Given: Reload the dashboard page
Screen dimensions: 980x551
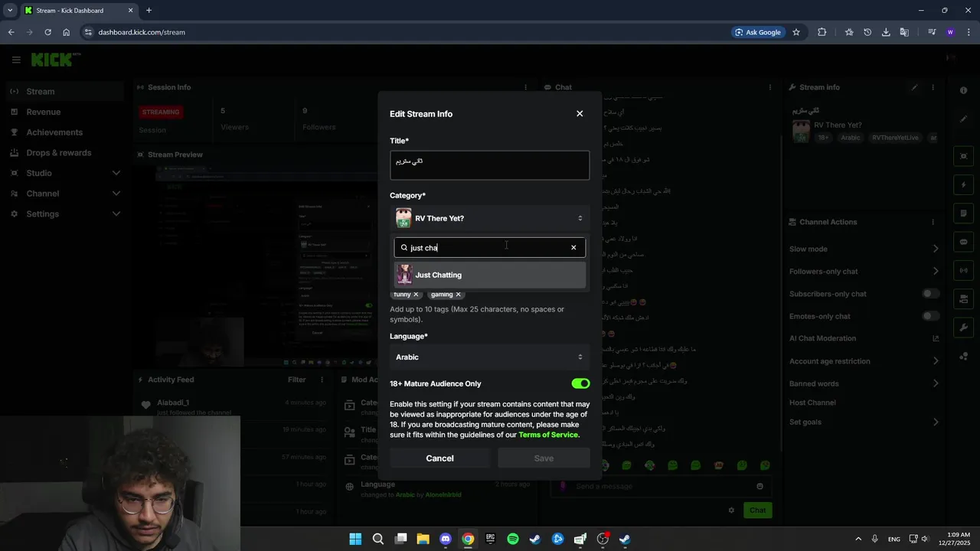Looking at the screenshot, I should coord(47,32).
